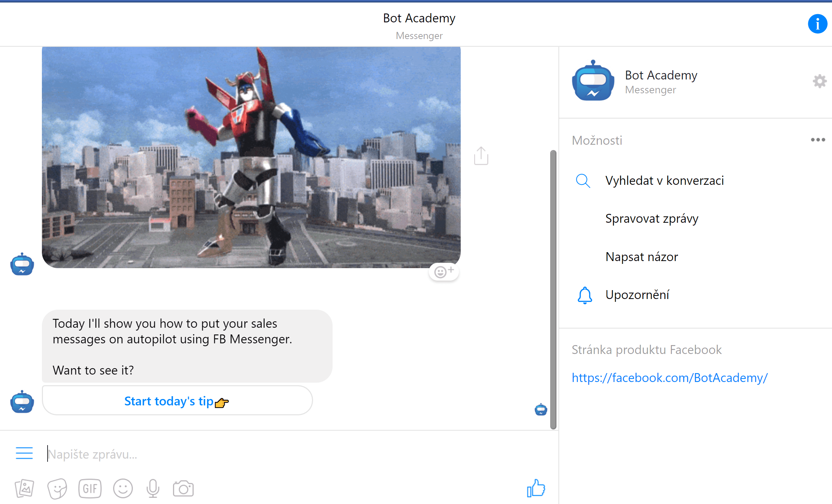Click the share icon beside the robot image
Image resolution: width=832 pixels, height=504 pixels.
(481, 156)
